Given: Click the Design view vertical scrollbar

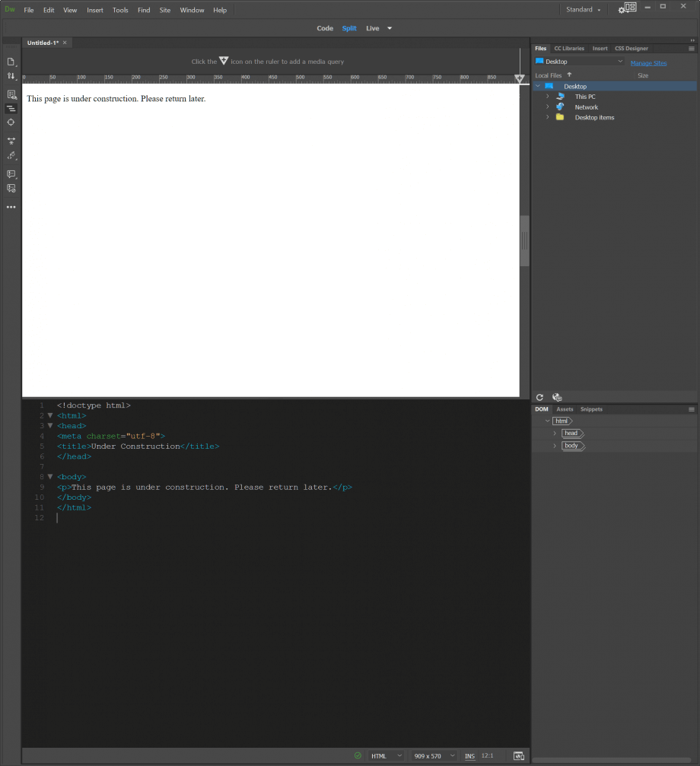Looking at the screenshot, I should tap(524, 240).
